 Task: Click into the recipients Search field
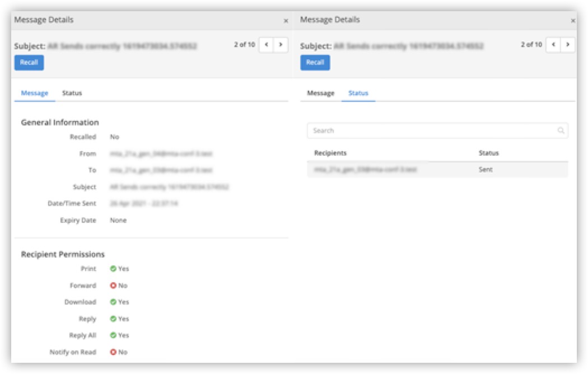[431, 130]
